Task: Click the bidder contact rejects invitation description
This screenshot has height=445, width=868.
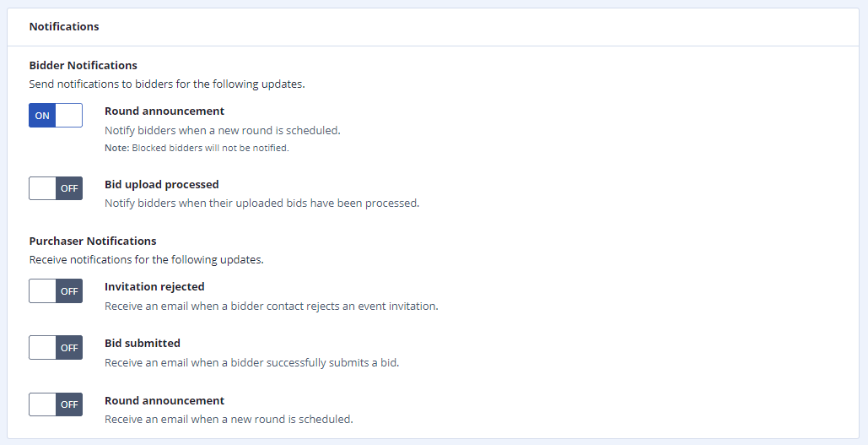Action: 272,306
